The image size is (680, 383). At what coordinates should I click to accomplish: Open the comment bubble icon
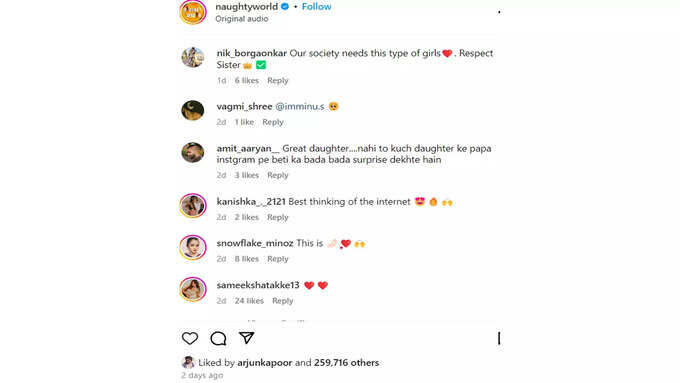point(218,338)
